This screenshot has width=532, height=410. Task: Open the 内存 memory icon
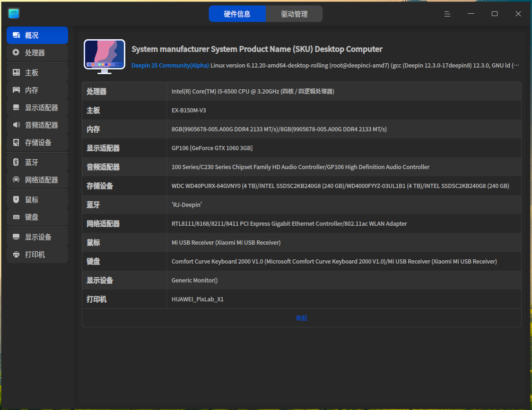[x=16, y=90]
